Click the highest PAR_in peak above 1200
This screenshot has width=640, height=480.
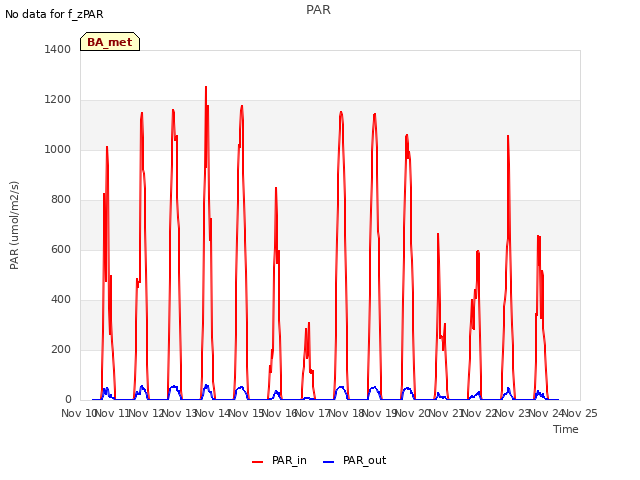tap(206, 87)
